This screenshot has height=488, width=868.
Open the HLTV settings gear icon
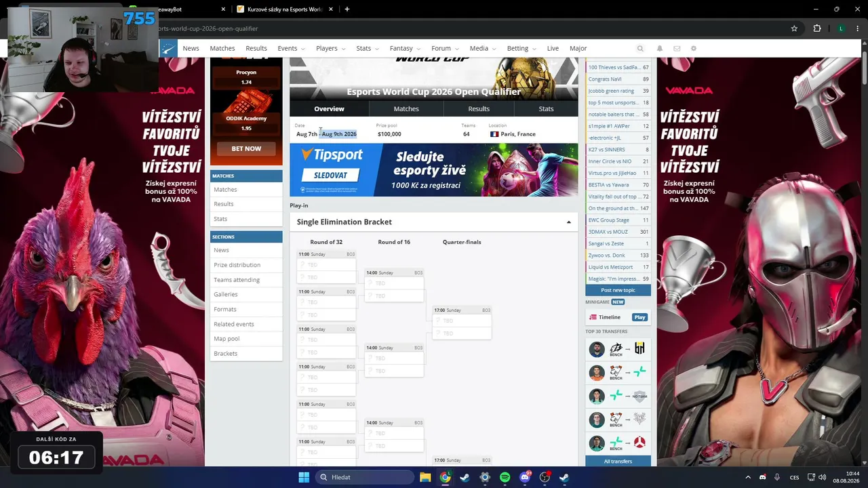[x=693, y=49]
